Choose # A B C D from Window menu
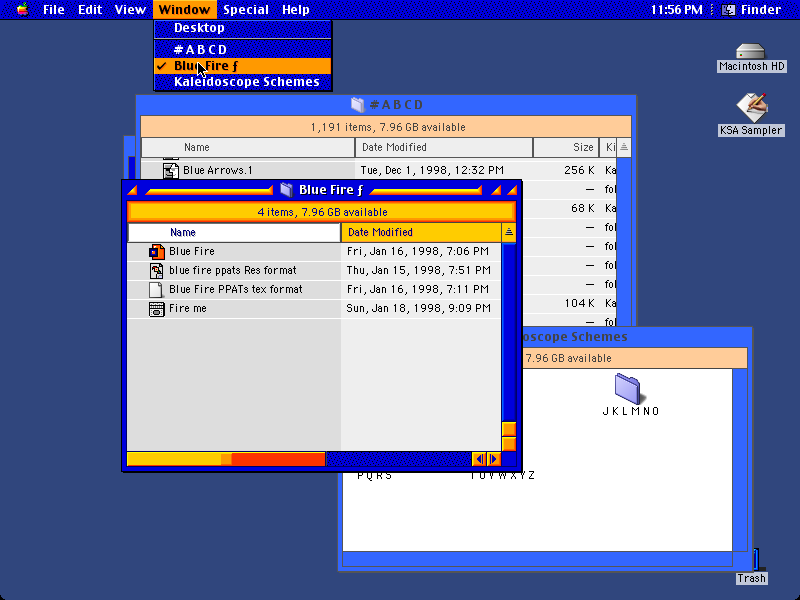This screenshot has width=800, height=600. [x=243, y=49]
